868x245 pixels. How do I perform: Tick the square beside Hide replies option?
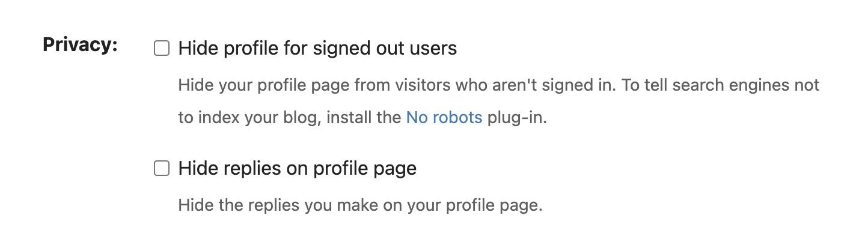(x=162, y=169)
